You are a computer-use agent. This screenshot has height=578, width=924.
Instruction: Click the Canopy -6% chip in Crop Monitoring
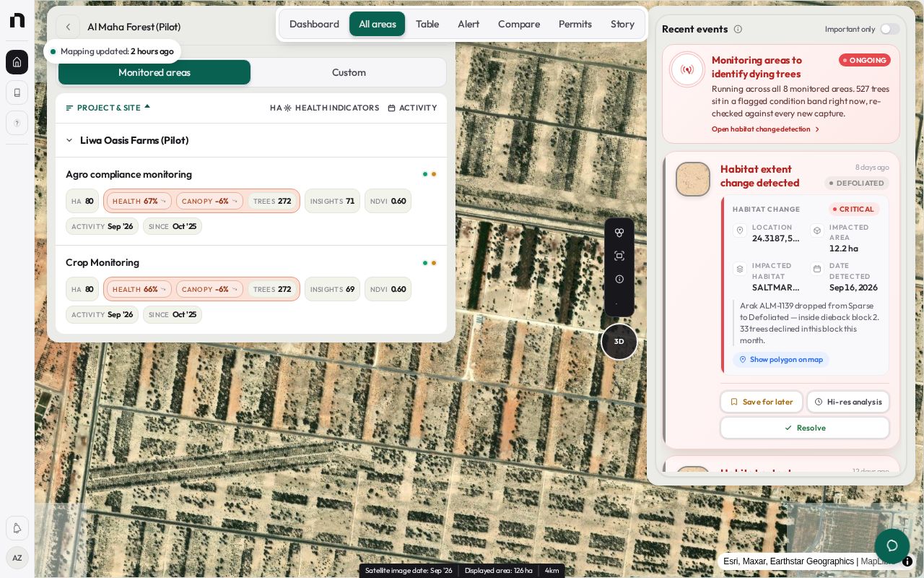[x=209, y=289]
